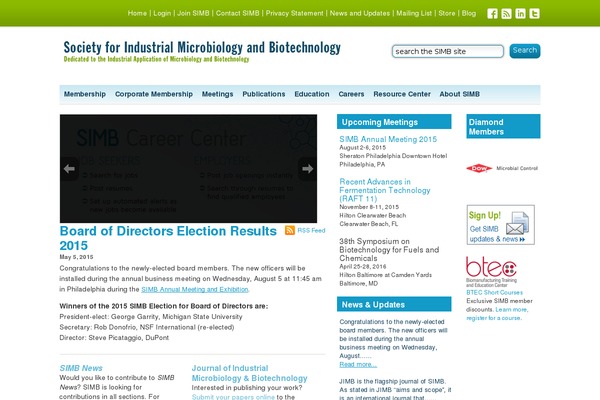Open the Login link

[x=162, y=13]
